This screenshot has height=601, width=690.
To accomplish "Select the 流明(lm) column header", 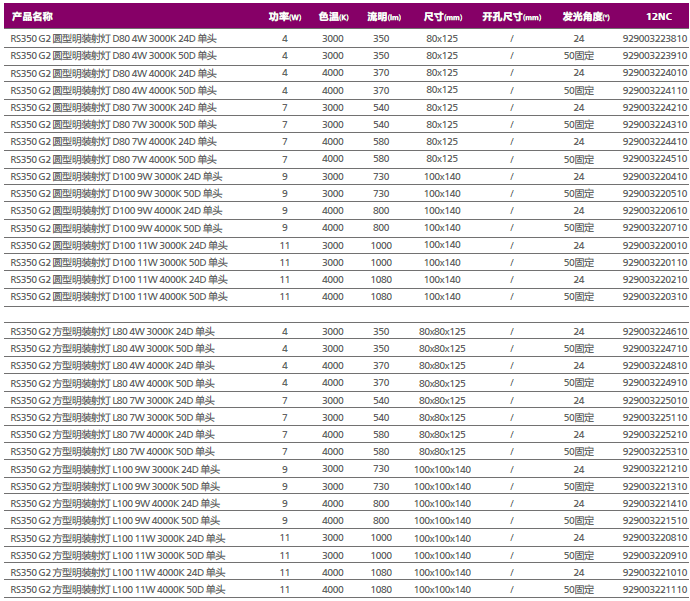I will (x=383, y=17).
